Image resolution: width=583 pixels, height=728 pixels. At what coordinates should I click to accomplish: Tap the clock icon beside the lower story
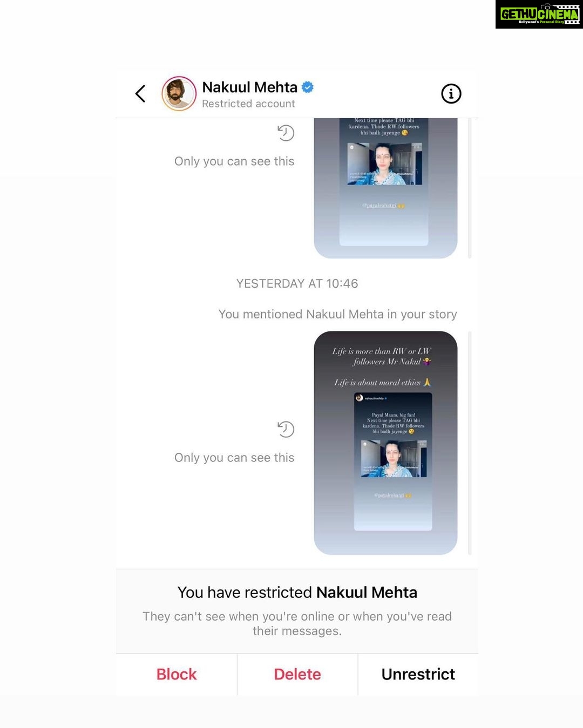point(286,430)
